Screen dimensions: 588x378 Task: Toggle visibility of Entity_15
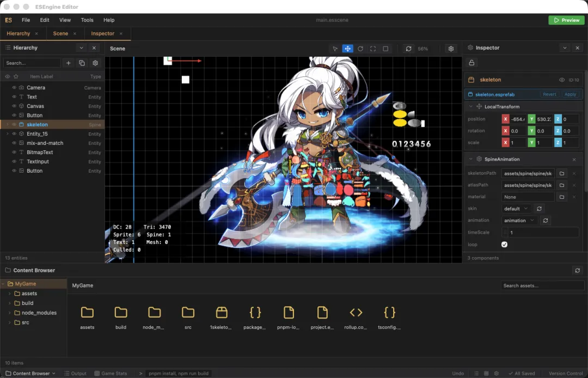[14, 134]
